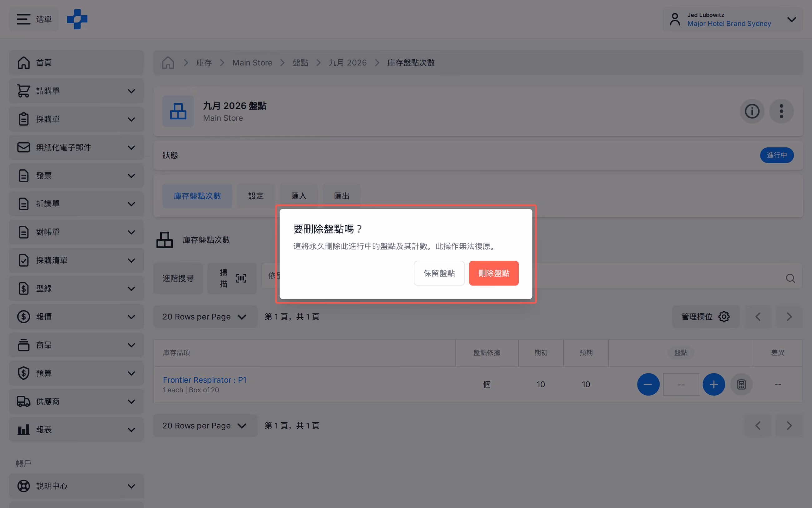This screenshot has height=508, width=812.
Task: Go to 九月 2026 in the breadcrumb
Action: [348, 63]
